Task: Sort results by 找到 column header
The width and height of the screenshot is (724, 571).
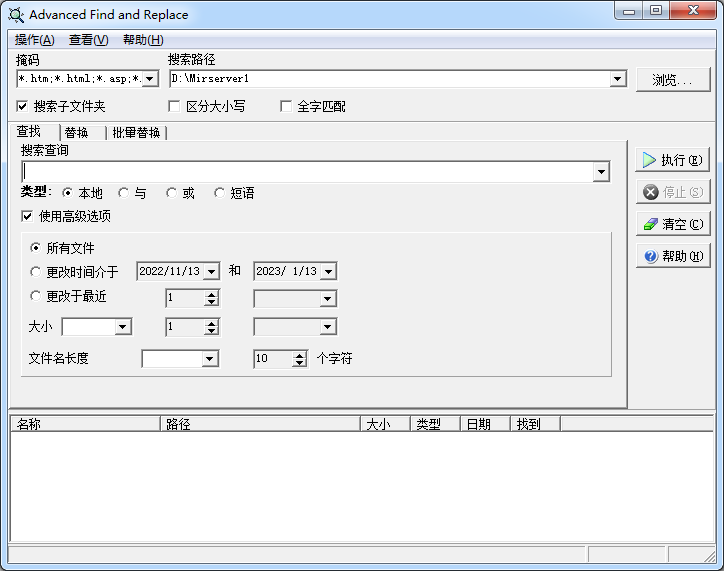Action: click(535, 424)
